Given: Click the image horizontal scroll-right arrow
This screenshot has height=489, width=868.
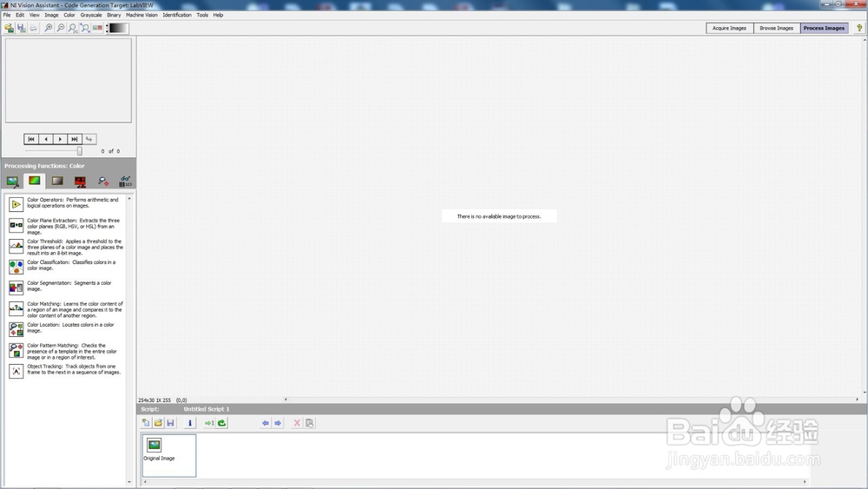Looking at the screenshot, I should point(857,399).
